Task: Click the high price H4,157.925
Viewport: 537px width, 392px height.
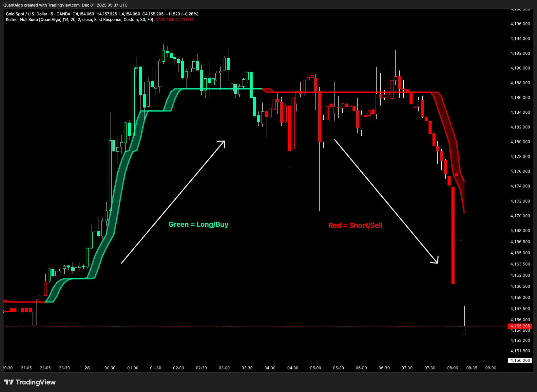Action: point(107,14)
